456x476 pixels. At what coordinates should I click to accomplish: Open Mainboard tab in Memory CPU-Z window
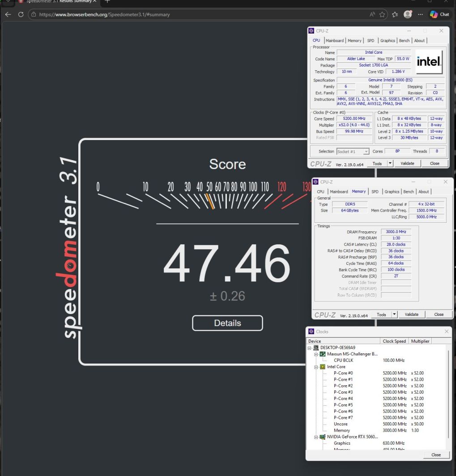click(339, 191)
